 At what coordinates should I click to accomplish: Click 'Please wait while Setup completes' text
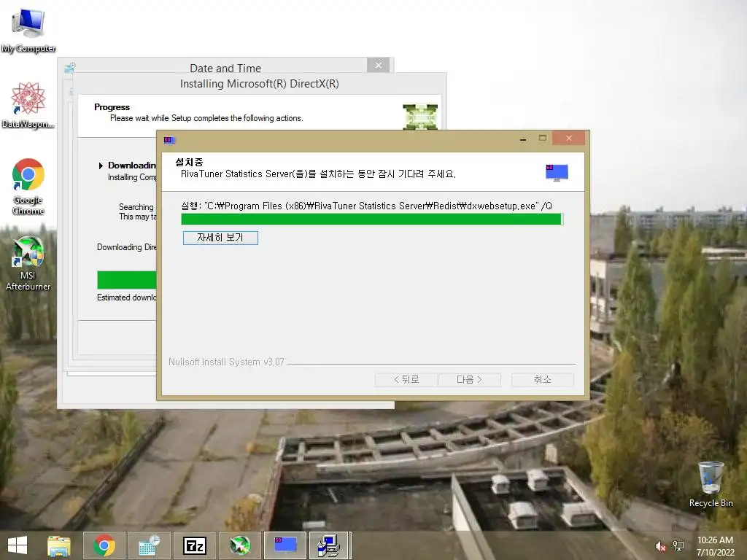tap(206, 118)
